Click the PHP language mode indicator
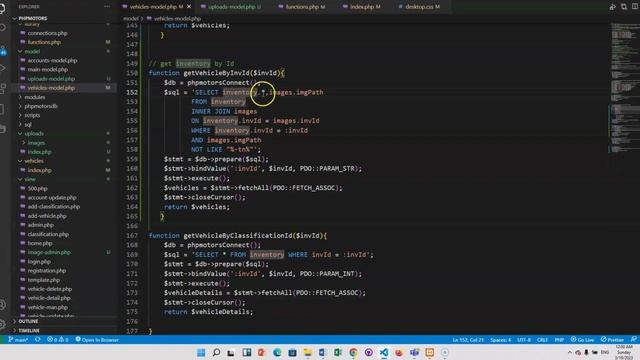This screenshot has width=640, height=360. [559, 340]
